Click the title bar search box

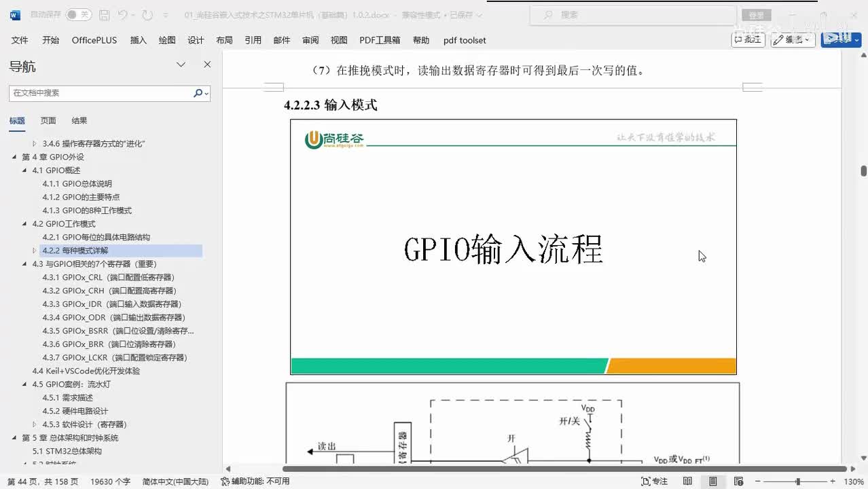632,15
